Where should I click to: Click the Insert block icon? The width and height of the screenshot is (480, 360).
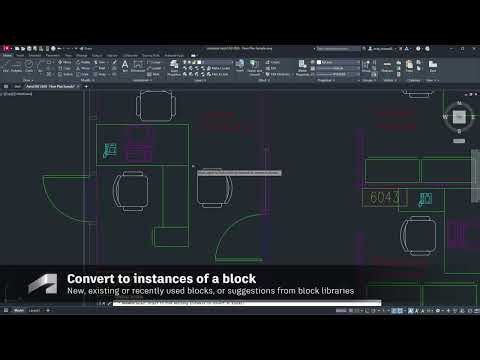coord(240,66)
